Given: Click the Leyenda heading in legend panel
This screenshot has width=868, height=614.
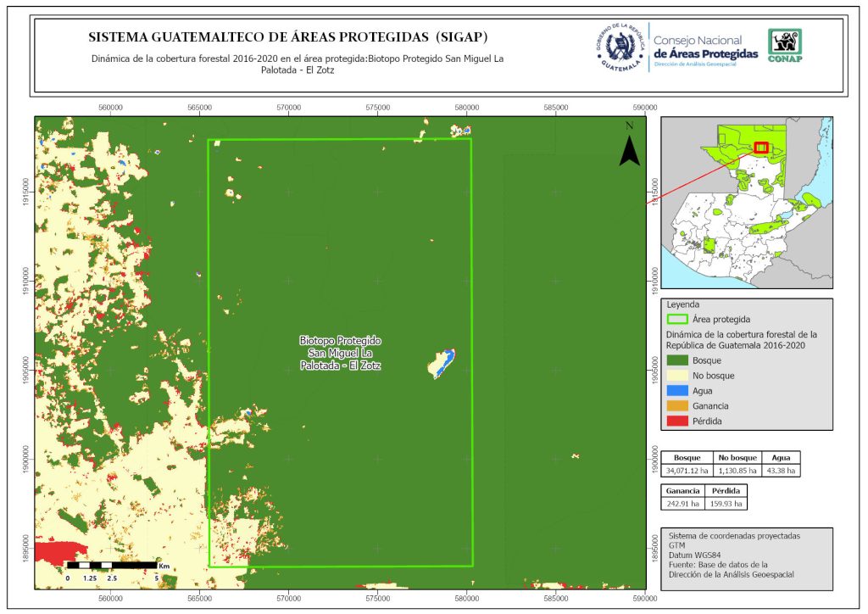Looking at the screenshot, I should tap(685, 304).
